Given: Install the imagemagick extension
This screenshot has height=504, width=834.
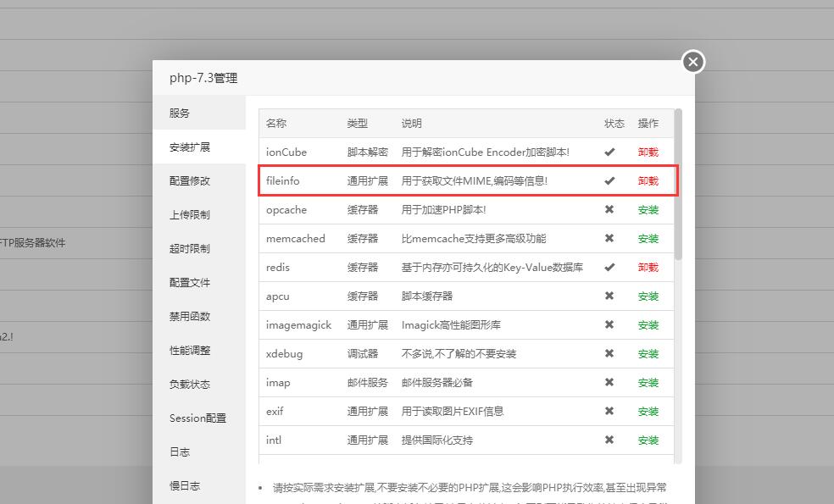Looking at the screenshot, I should point(648,324).
